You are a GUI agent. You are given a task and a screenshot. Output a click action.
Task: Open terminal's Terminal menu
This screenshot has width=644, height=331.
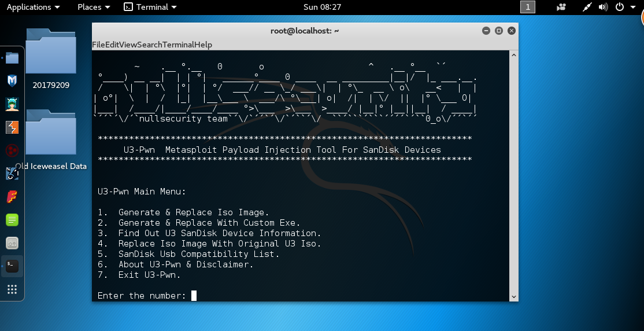pos(179,45)
